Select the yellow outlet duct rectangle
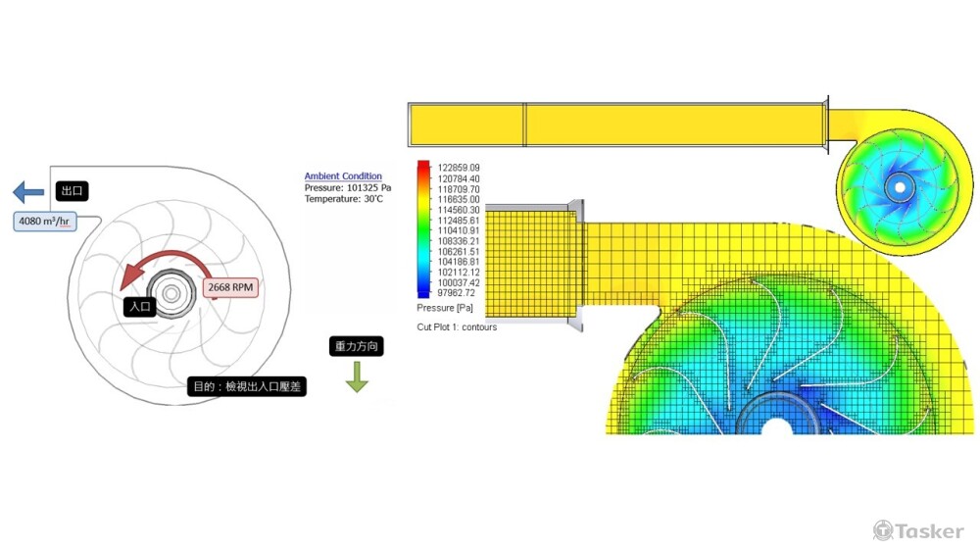The width and height of the screenshot is (980, 551). (617, 125)
